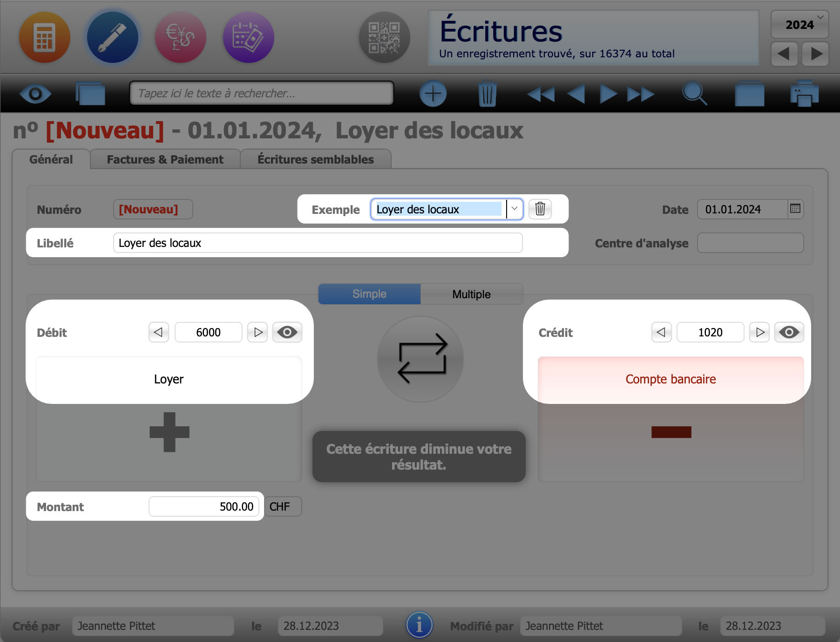840x642 pixels.
Task: Swap debit and credit with the exchange button
Action: tap(420, 359)
